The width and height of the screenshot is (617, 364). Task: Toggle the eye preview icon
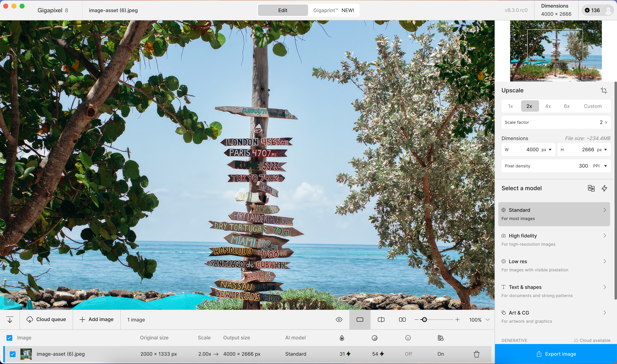coord(339,320)
